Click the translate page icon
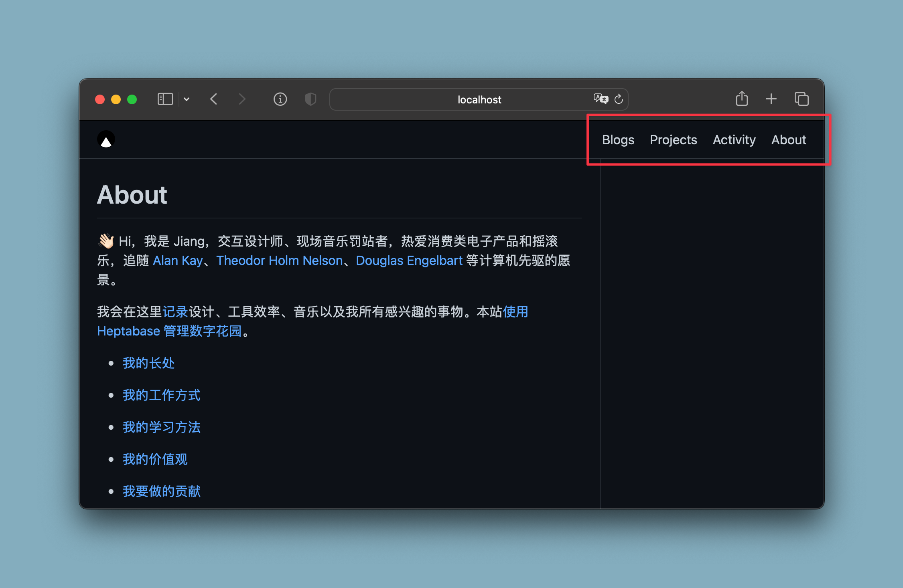The image size is (903, 588). tap(601, 99)
